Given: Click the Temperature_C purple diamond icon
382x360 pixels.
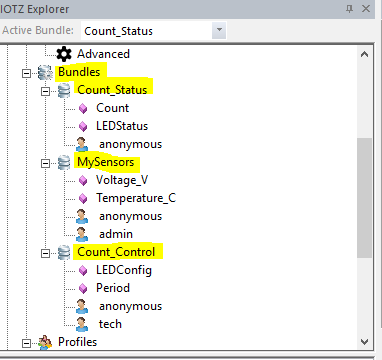Looking at the screenshot, I should pos(83,198).
